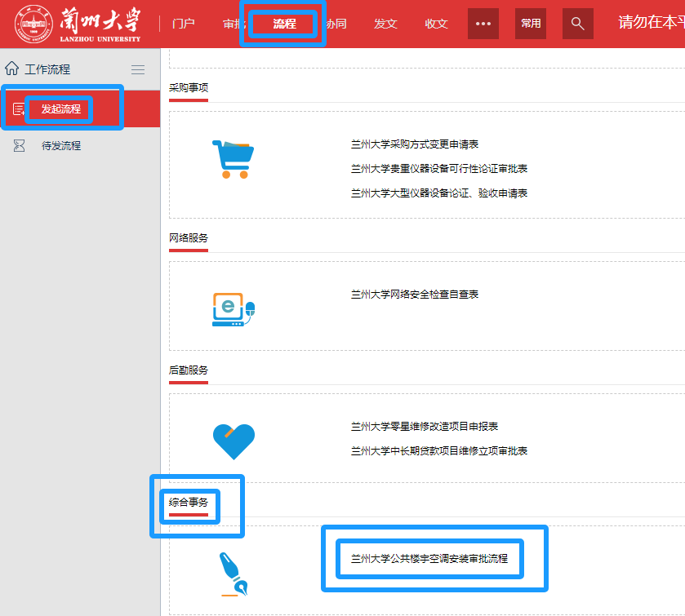Select 发起流程 in the sidebar
685x616 pixels.
(61, 109)
